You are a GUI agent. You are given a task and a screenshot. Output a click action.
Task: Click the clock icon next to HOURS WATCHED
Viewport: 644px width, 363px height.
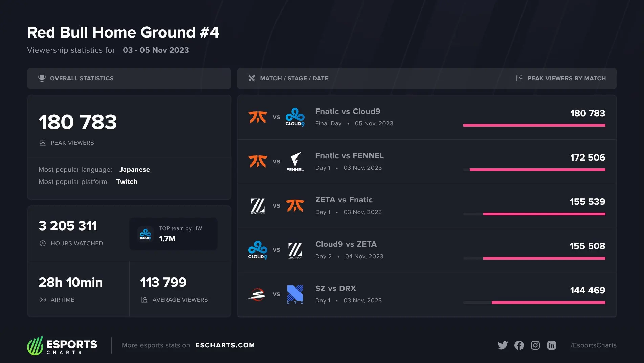[43, 243]
